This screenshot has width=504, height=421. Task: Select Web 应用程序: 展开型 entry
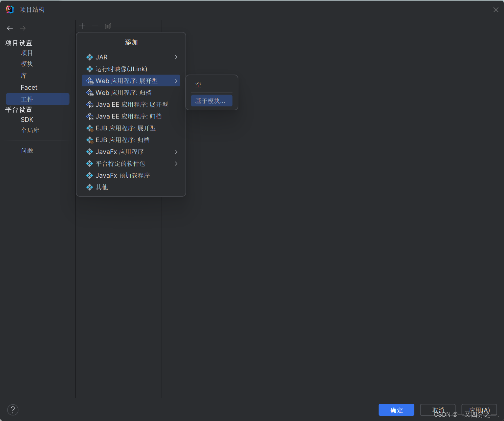click(131, 81)
